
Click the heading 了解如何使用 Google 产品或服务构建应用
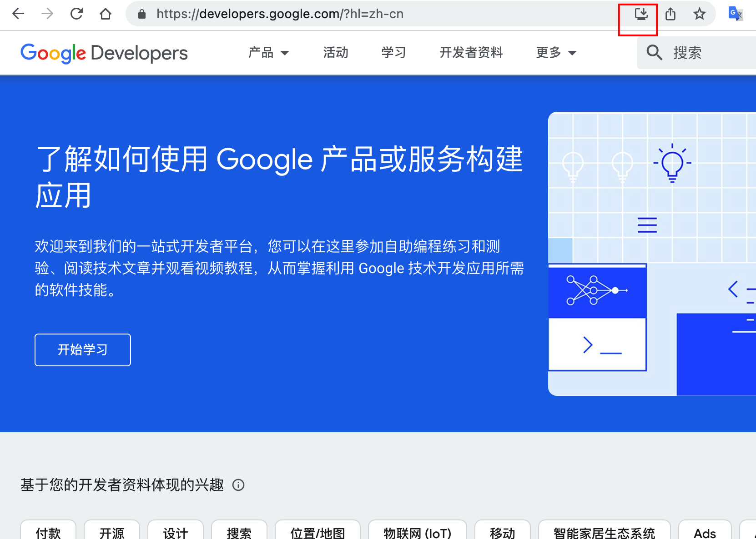(280, 177)
